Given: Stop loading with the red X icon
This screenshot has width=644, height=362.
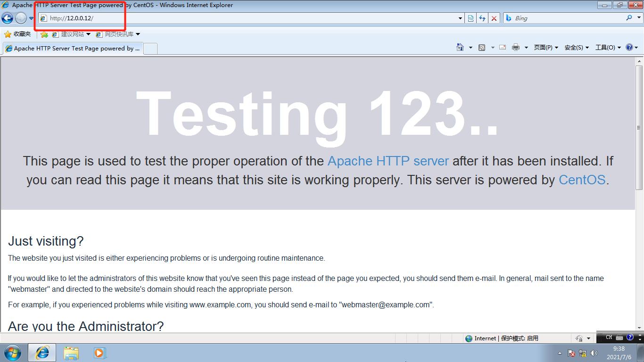Looking at the screenshot, I should [x=494, y=18].
